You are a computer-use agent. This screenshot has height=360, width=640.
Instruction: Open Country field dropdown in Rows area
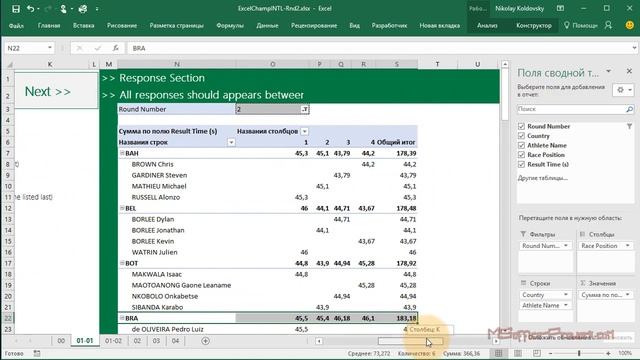click(566, 295)
